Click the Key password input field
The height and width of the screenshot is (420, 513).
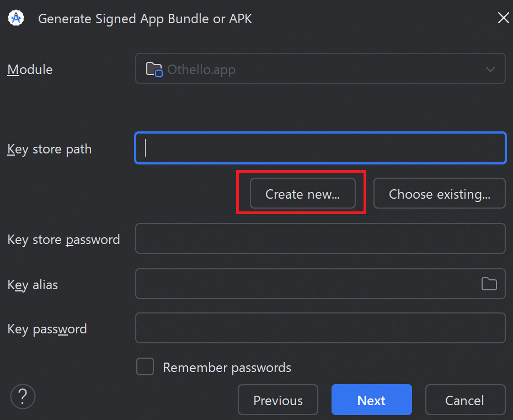(320, 327)
